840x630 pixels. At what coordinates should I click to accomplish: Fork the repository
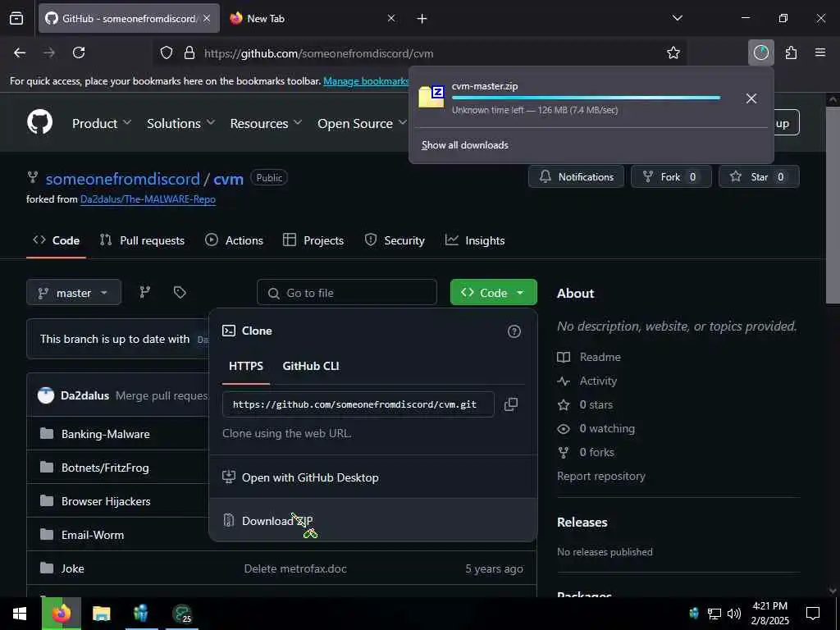click(x=671, y=177)
